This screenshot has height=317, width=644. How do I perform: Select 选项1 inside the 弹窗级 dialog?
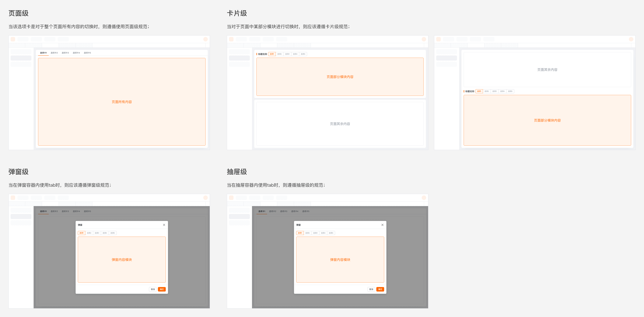[81, 233]
